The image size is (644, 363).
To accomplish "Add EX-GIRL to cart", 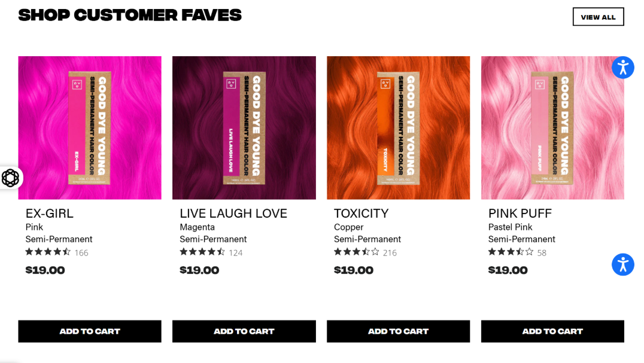I will [x=90, y=331].
